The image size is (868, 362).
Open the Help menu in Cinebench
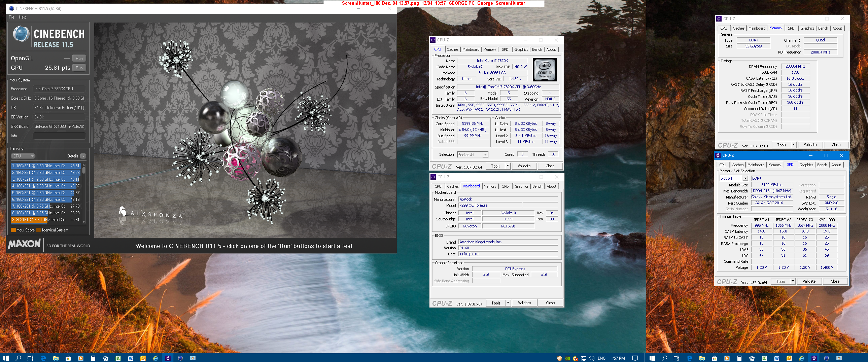pos(23,17)
